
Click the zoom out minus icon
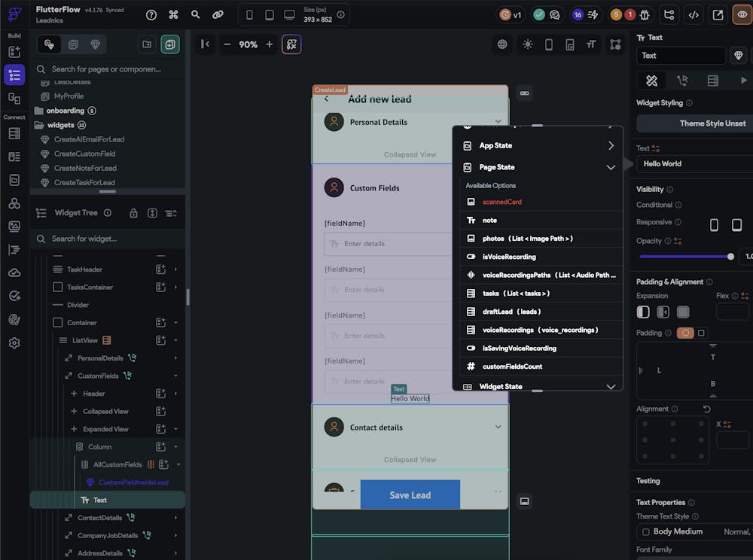227,44
